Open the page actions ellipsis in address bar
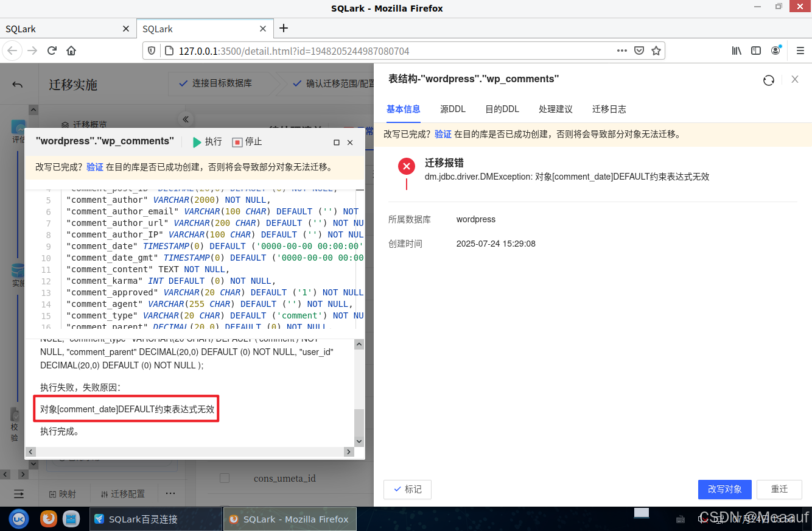The height and width of the screenshot is (531, 812). pos(621,51)
